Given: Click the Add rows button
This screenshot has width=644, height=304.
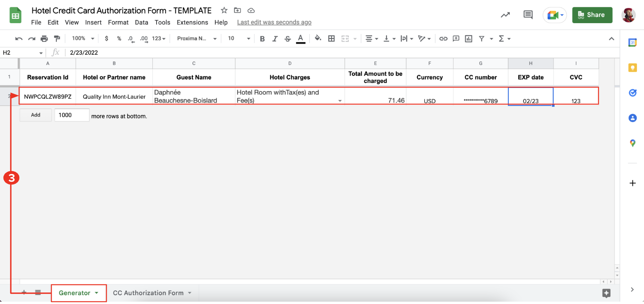Looking at the screenshot, I should click(35, 115).
